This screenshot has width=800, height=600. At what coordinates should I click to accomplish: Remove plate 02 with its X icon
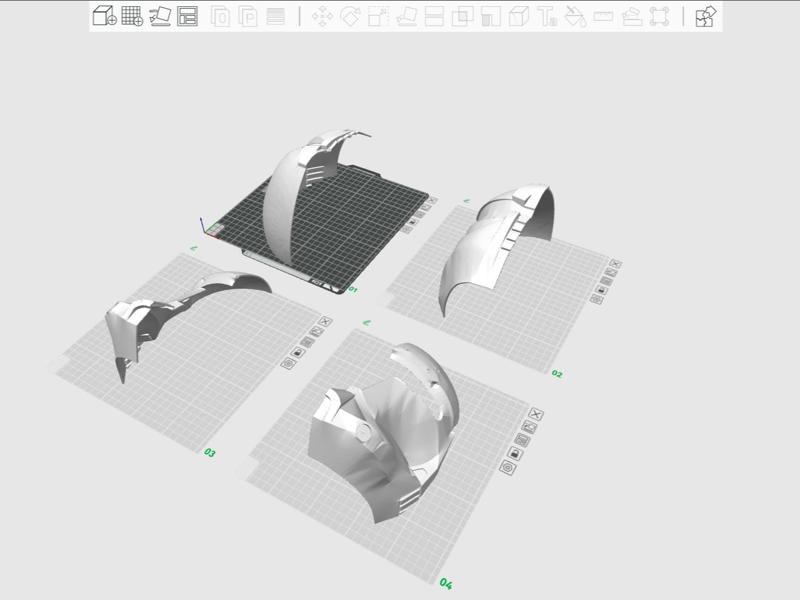tap(615, 264)
